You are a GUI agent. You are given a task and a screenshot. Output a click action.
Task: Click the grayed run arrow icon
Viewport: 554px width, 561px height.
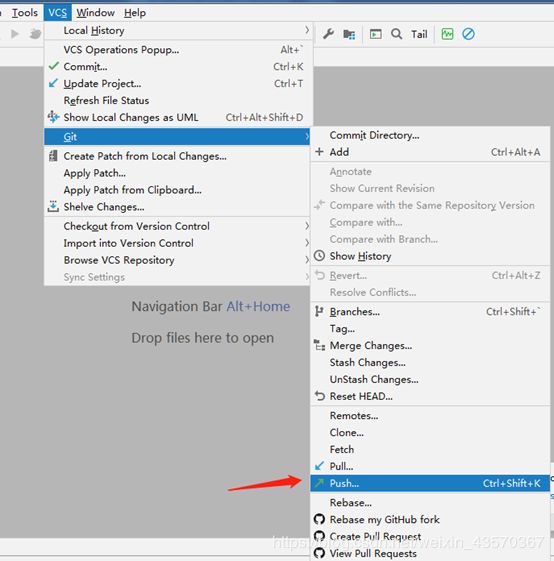pyautogui.click(x=15, y=34)
